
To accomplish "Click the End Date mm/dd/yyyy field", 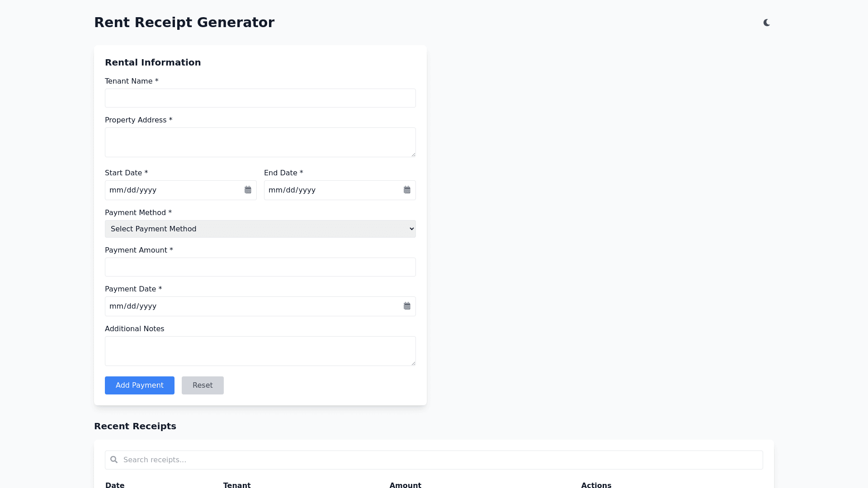I will pyautogui.click(x=331, y=190).
